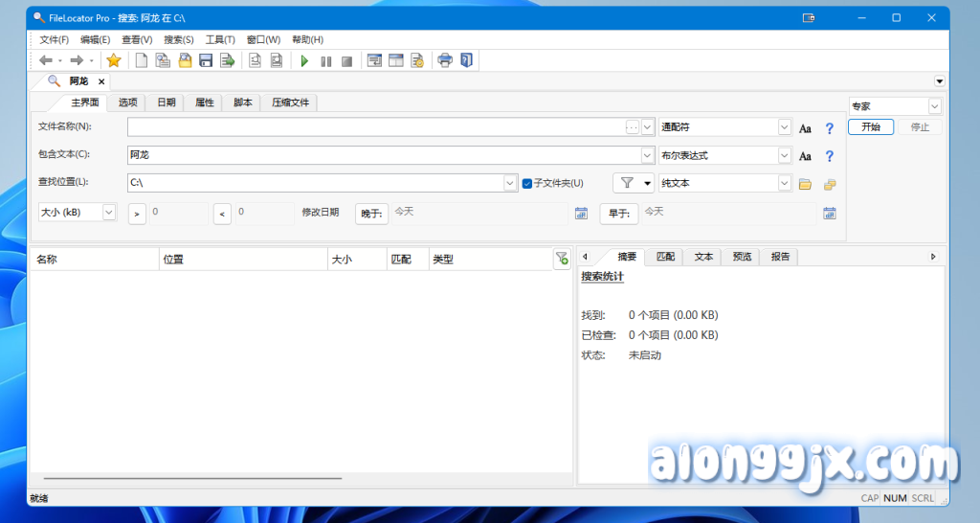Click the star favorites icon in toolbar
The width and height of the screenshot is (980, 523).
[114, 60]
